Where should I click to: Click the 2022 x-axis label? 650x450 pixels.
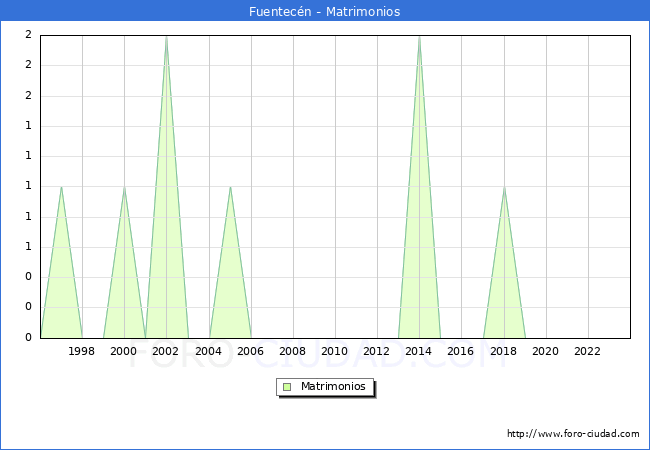(x=587, y=351)
